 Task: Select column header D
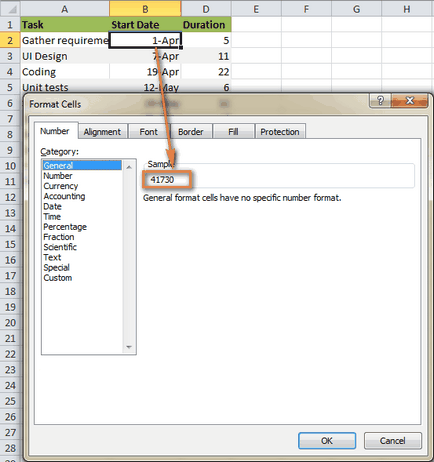coord(206,9)
